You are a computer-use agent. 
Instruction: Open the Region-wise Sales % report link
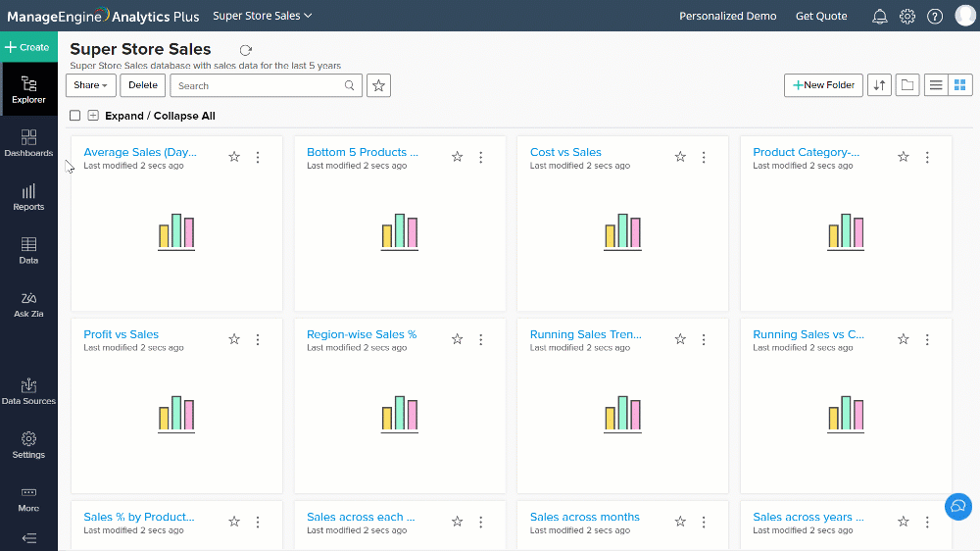(362, 334)
